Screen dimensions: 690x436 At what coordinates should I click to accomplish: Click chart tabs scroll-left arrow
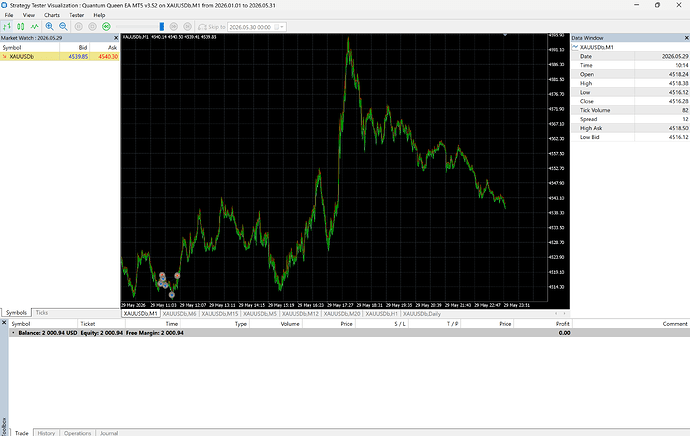click(556, 313)
